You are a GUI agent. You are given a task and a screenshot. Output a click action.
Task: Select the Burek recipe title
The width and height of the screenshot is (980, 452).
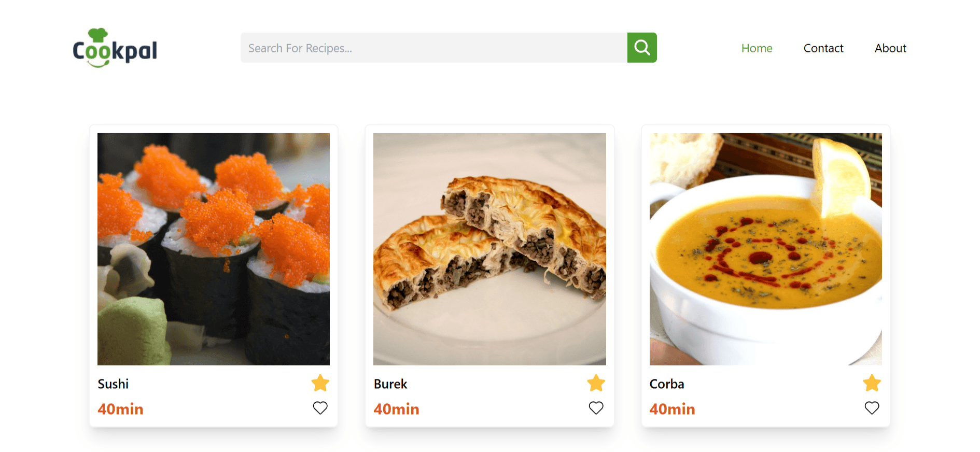390,384
